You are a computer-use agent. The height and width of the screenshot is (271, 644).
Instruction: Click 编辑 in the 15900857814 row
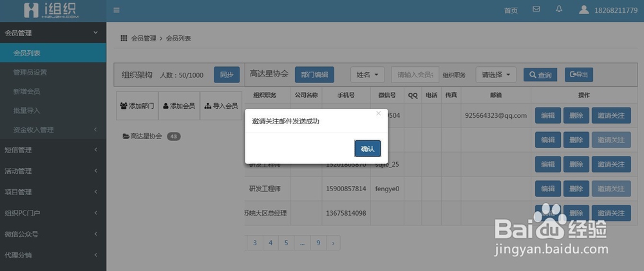click(548, 189)
